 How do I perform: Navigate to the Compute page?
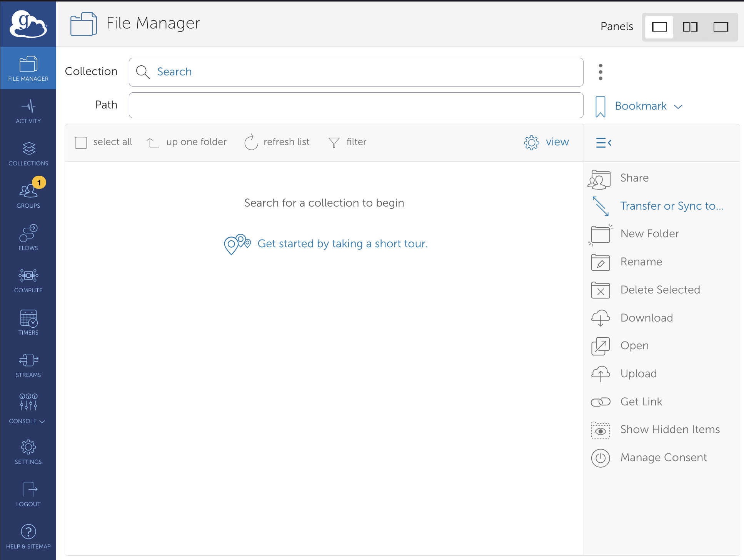(28, 280)
